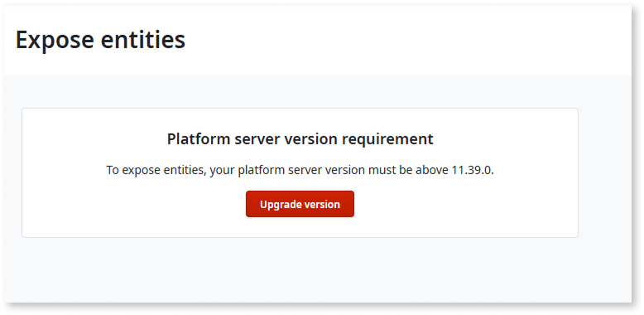The width and height of the screenshot is (644, 315).
Task: Click the Platform server version requirement heading
Action: [x=300, y=139]
